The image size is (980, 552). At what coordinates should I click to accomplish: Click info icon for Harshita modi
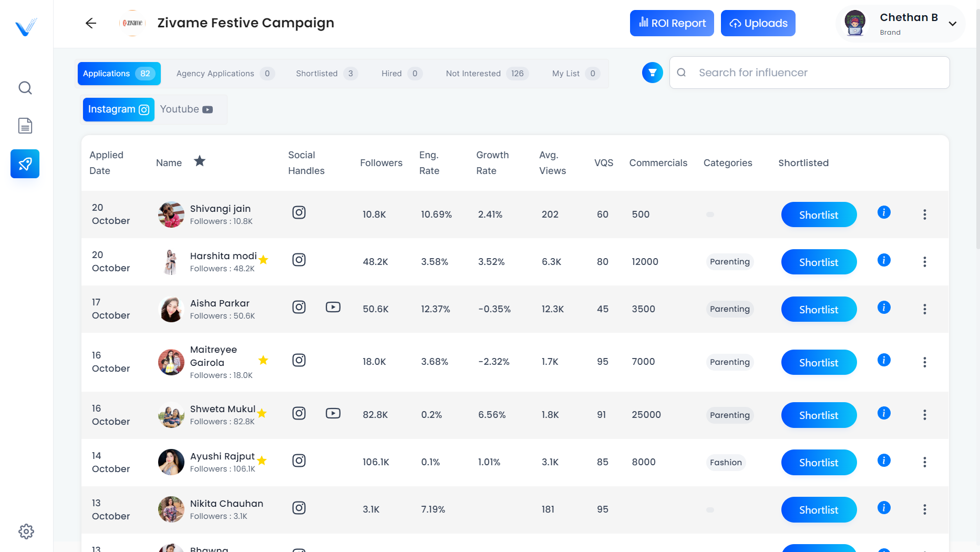pos(884,260)
